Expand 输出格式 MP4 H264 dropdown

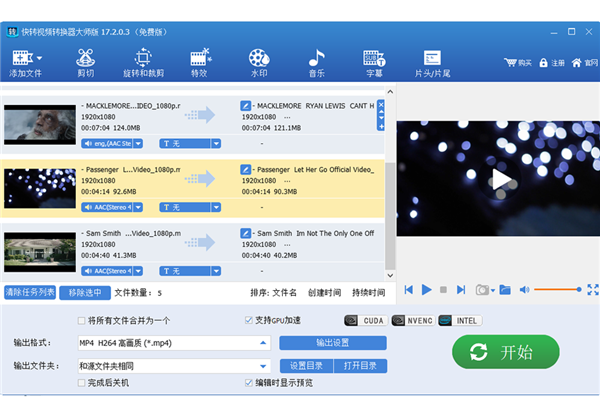[x=263, y=343]
